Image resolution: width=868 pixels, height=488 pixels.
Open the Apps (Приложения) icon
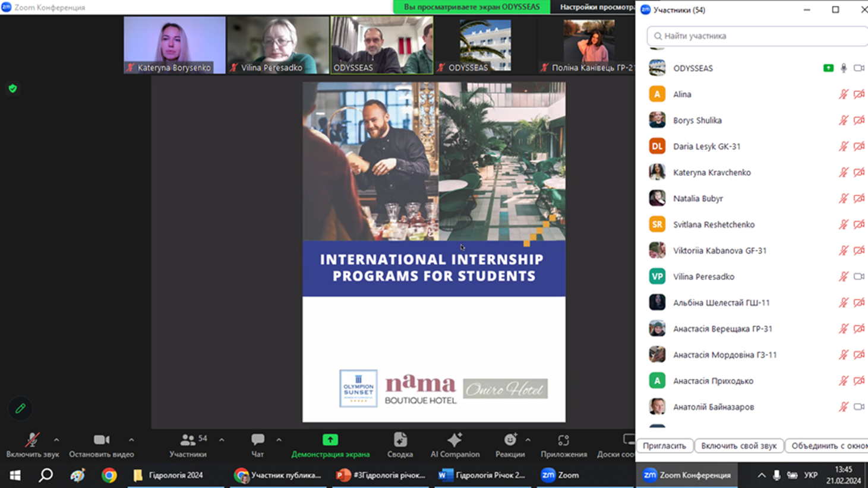point(563,440)
